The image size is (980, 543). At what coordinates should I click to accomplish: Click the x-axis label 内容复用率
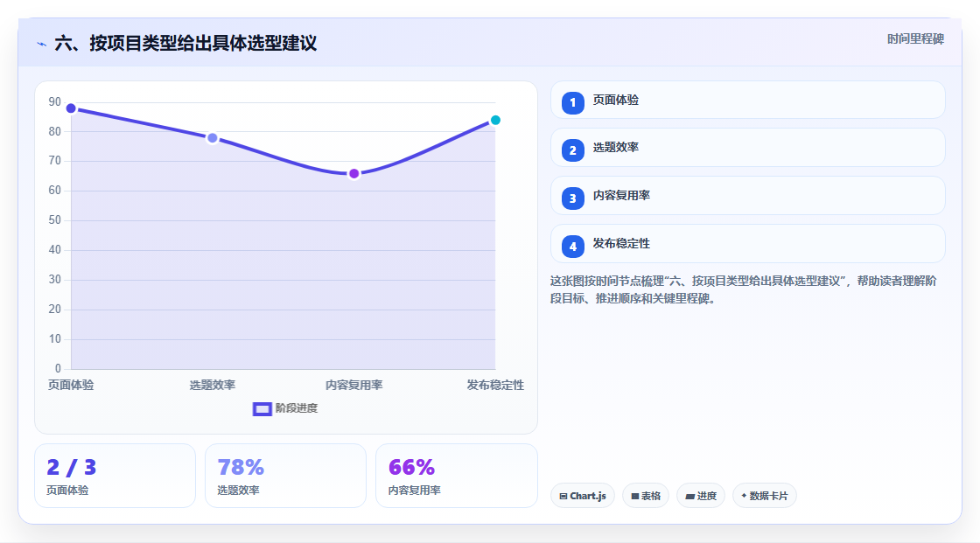click(x=353, y=385)
